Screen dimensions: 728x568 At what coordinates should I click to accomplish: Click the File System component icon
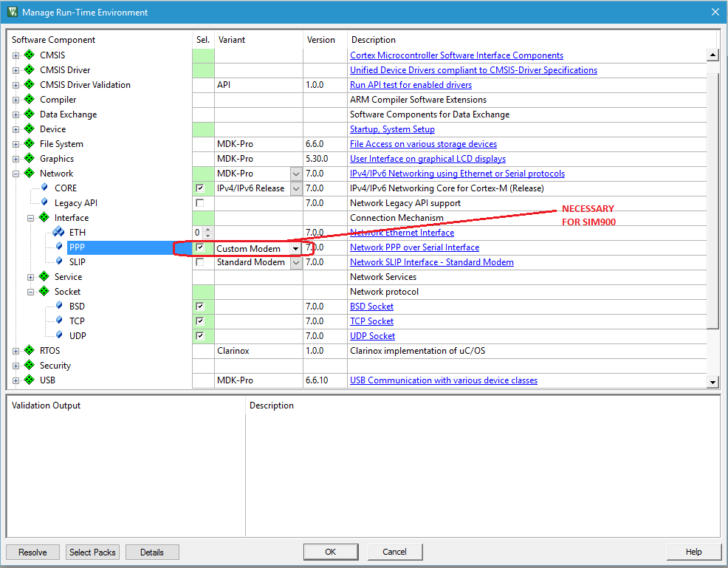30,144
